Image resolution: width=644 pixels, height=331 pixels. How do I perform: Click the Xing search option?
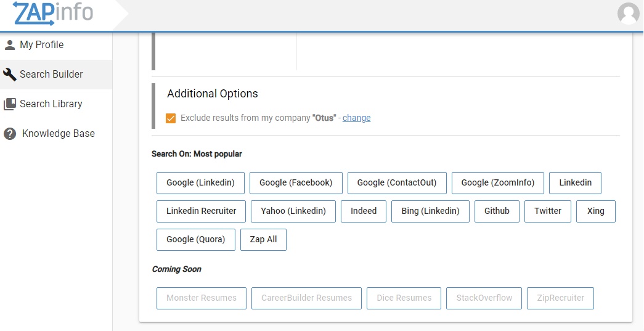pos(596,211)
